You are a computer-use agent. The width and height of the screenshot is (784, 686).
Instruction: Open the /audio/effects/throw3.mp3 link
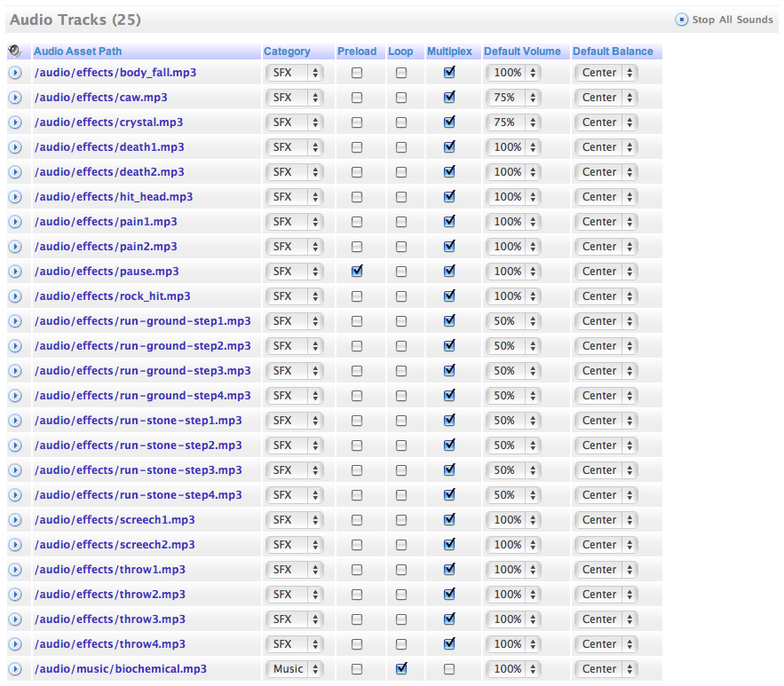(x=110, y=619)
